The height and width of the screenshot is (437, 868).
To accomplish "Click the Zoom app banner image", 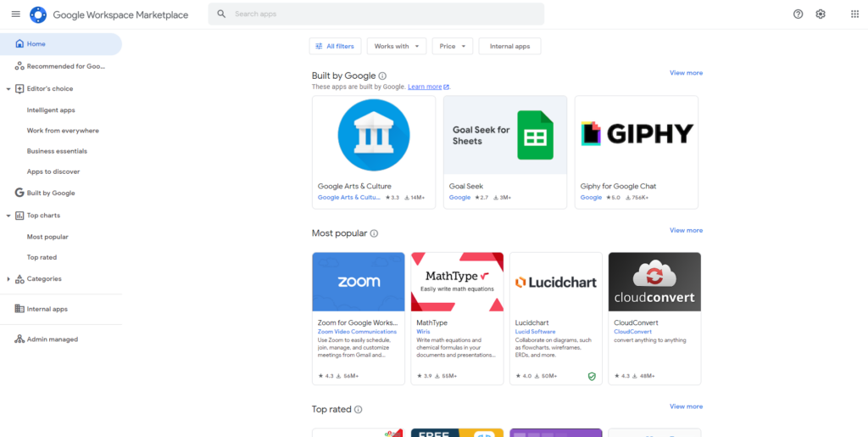I will coord(359,282).
